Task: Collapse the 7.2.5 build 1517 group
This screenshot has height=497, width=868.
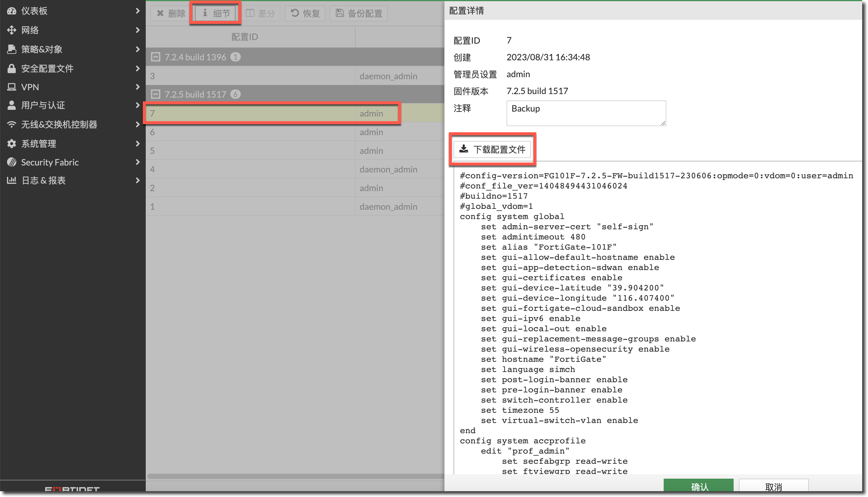Action: click(x=156, y=94)
